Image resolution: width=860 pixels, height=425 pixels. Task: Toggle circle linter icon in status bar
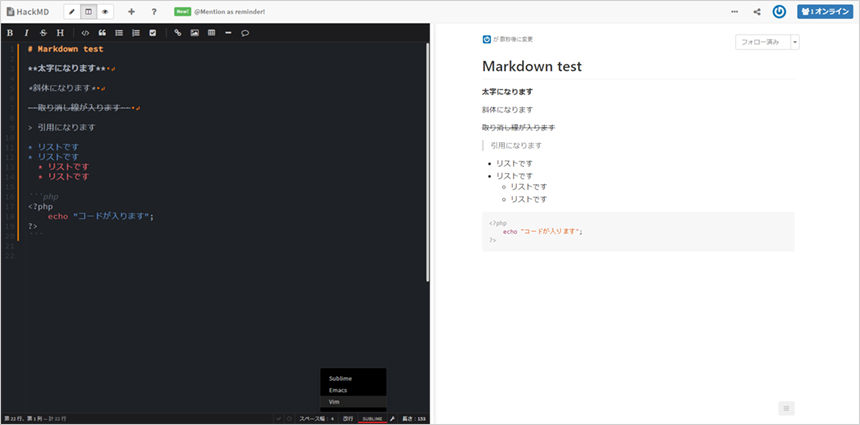(x=289, y=419)
